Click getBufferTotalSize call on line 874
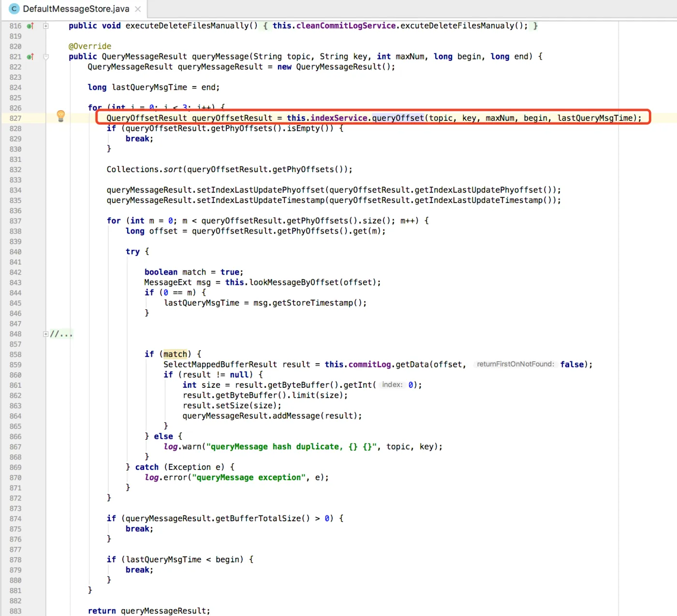Screen dimensions: 677x616 point(258,518)
